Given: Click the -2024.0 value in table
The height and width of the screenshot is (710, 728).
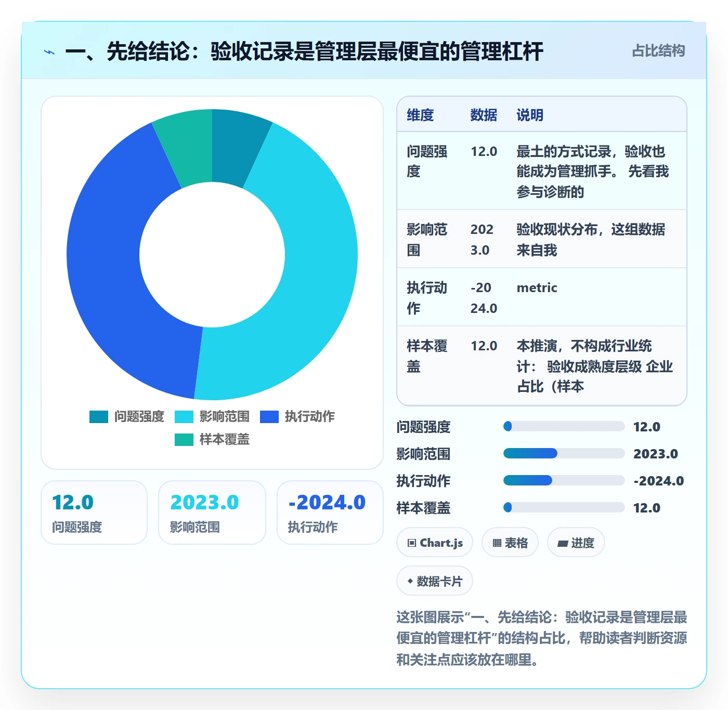Looking at the screenshot, I should tap(484, 298).
